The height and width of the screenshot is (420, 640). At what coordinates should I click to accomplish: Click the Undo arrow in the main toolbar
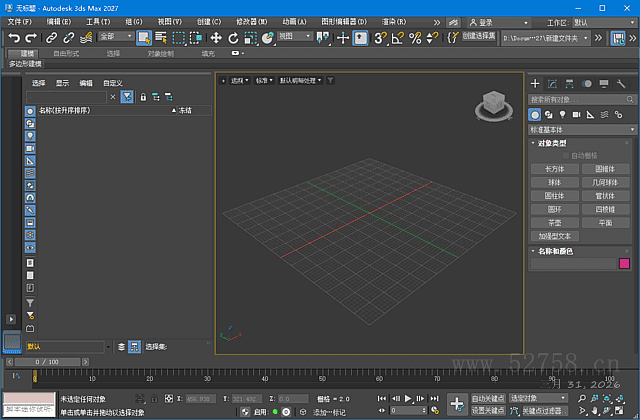(x=14, y=38)
